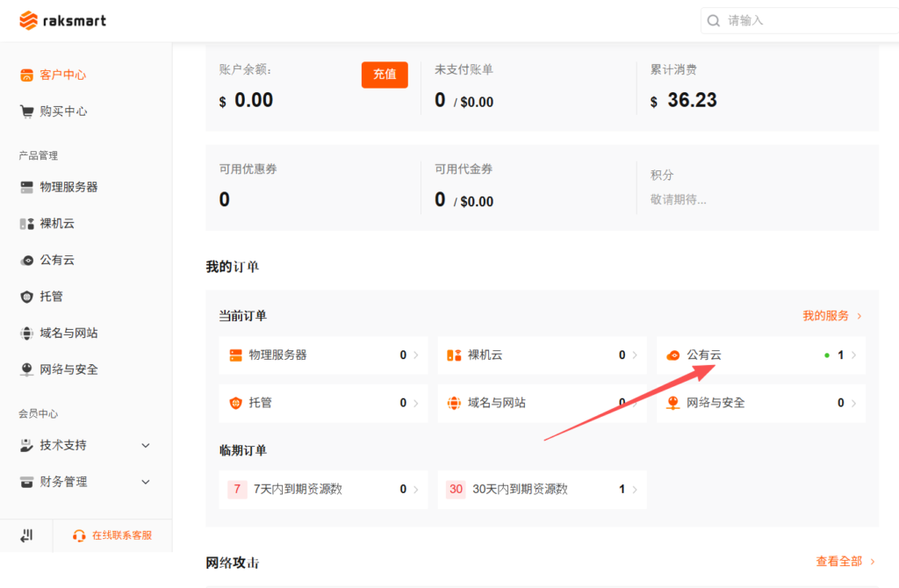Open 查看全部 for 网络攻击
This screenshot has width=899, height=588.
pos(838,561)
